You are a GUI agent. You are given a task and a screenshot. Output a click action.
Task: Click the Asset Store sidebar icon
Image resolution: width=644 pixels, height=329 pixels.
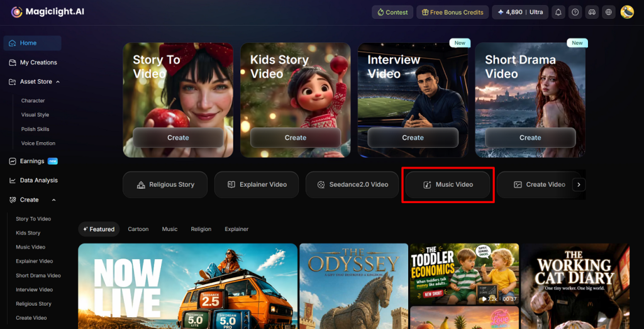[13, 82]
